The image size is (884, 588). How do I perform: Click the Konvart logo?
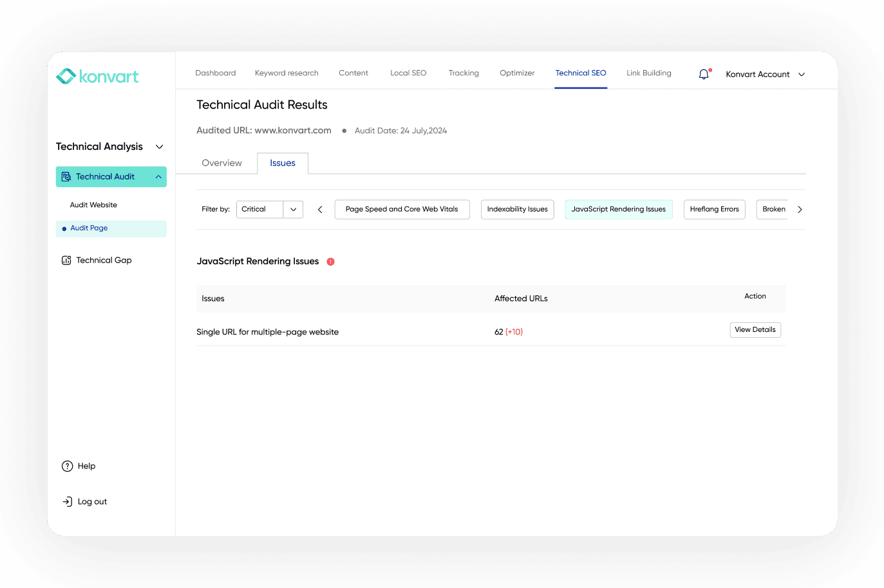tap(97, 77)
